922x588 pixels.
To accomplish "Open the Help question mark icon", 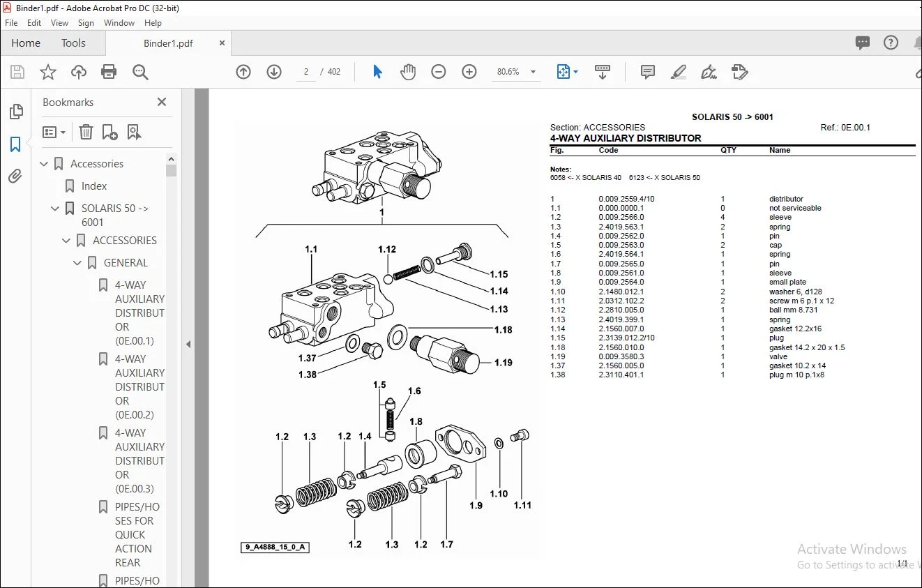I will pyautogui.click(x=891, y=43).
